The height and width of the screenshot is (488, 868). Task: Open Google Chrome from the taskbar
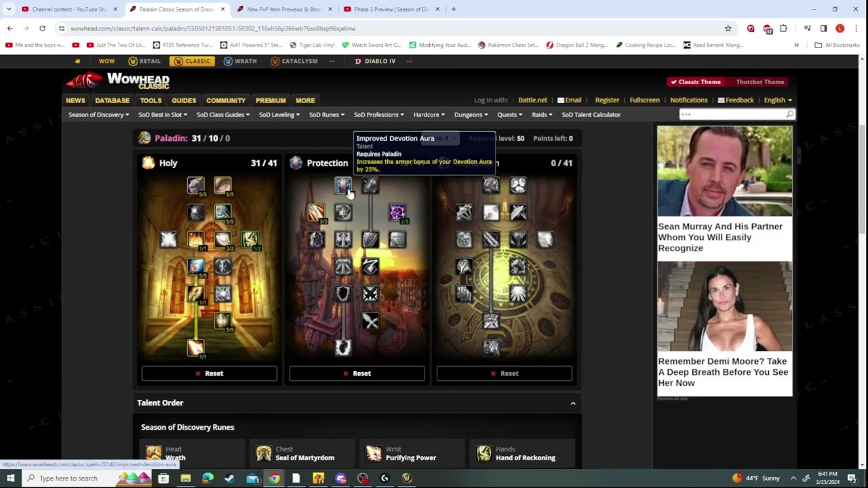point(274,478)
